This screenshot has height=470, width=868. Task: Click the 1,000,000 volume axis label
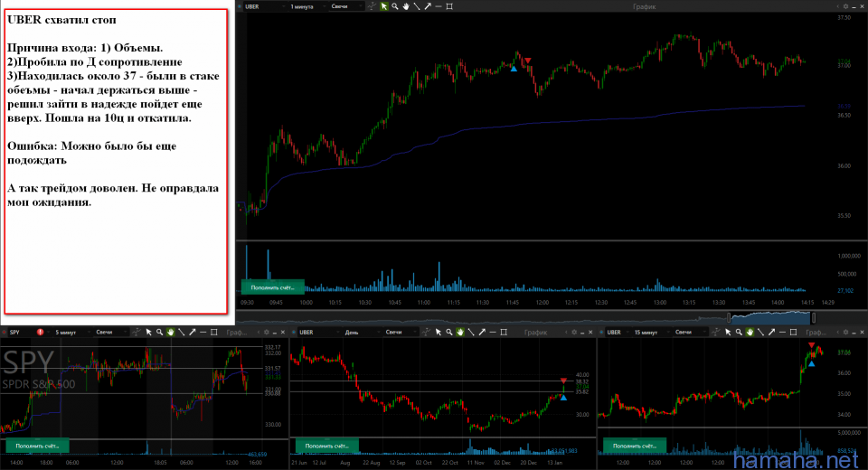[x=849, y=256]
